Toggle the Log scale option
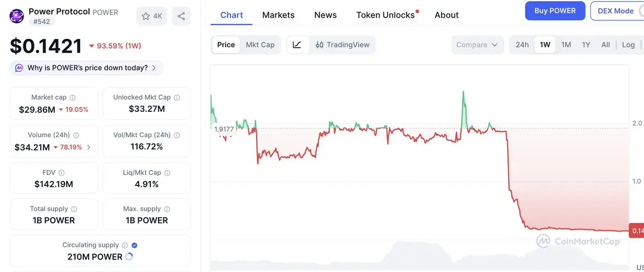This screenshot has width=644, height=272. click(x=628, y=45)
